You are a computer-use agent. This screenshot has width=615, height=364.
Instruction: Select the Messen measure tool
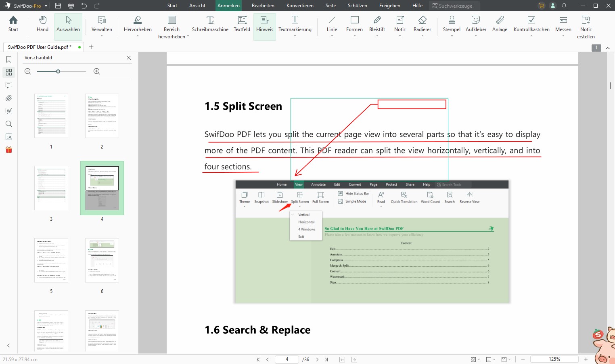(x=563, y=24)
